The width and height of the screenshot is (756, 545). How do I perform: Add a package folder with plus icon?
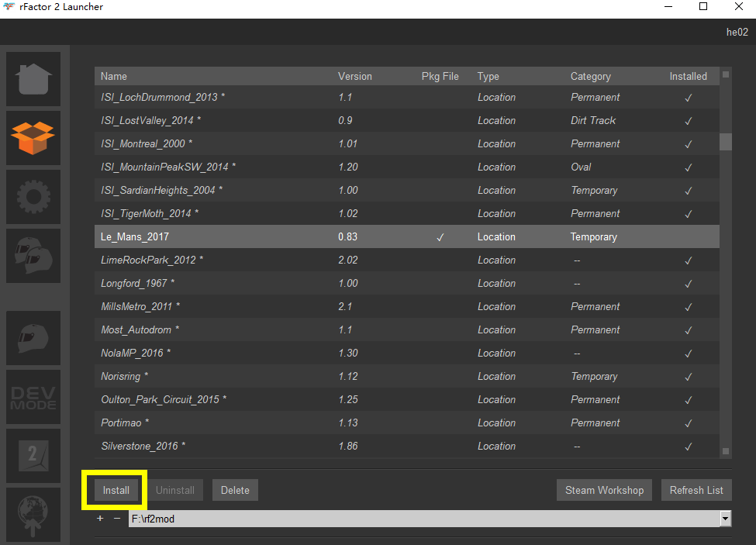(x=100, y=519)
